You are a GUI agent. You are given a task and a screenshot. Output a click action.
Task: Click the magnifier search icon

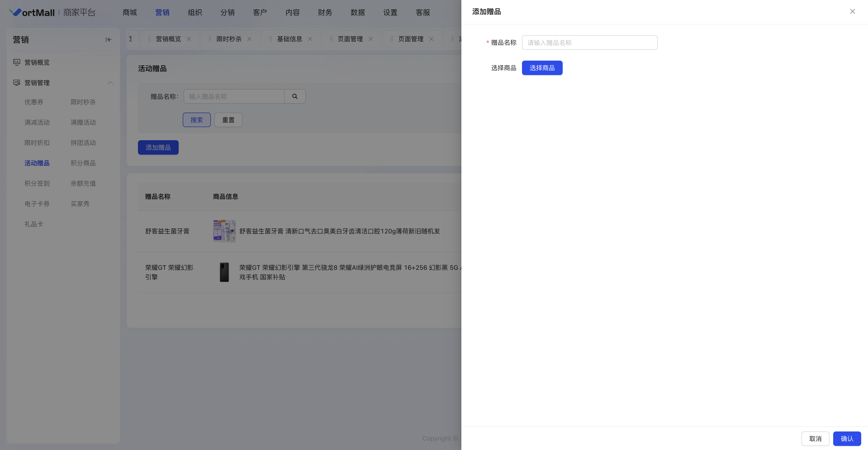click(295, 96)
